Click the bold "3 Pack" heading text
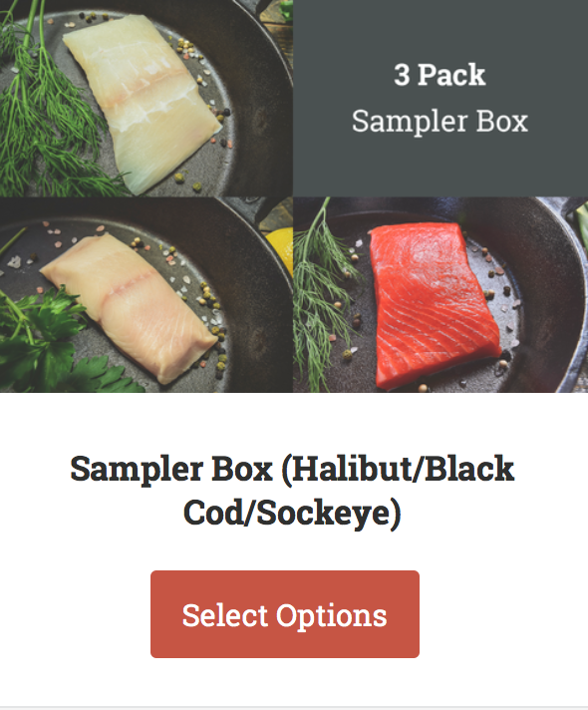 click(x=440, y=75)
